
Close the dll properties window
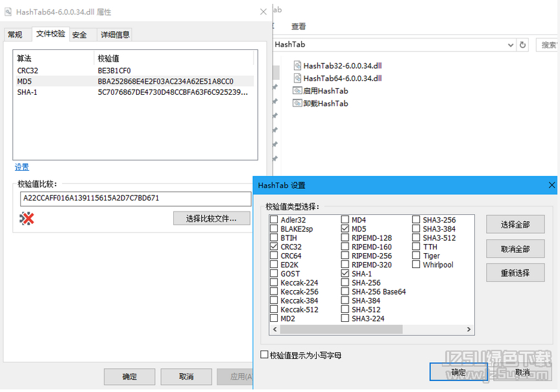tap(263, 12)
